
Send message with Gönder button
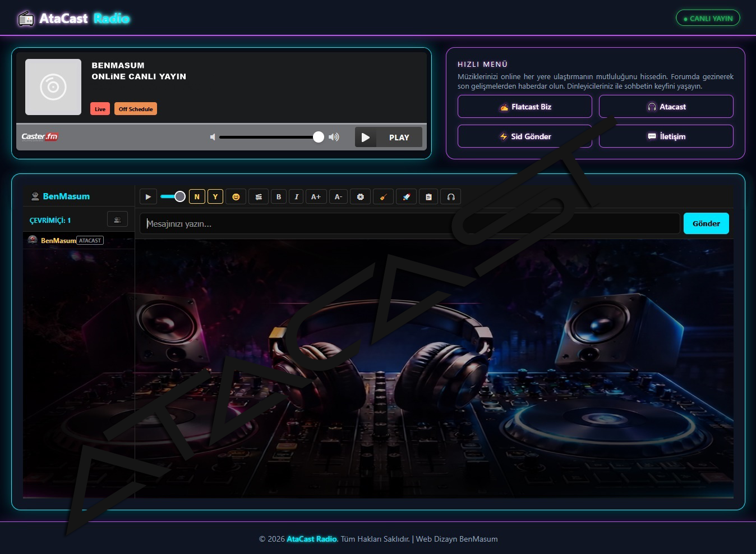[x=706, y=223]
